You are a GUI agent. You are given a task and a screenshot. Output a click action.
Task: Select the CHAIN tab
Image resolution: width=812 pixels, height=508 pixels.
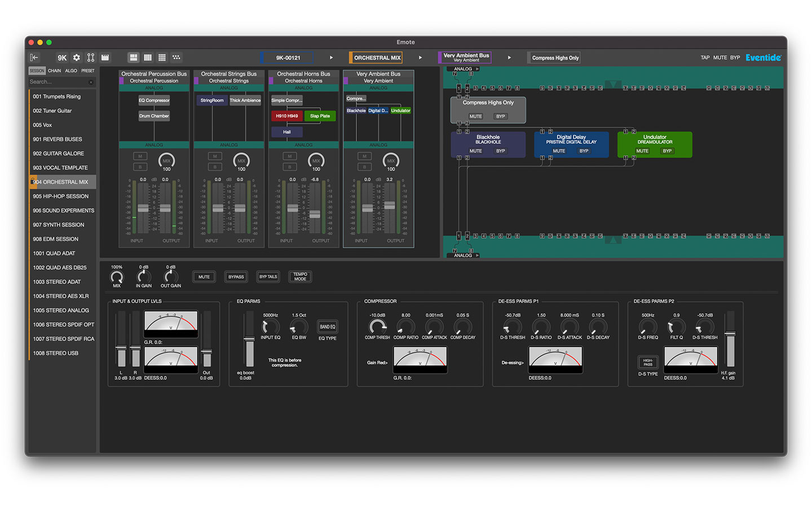54,71
